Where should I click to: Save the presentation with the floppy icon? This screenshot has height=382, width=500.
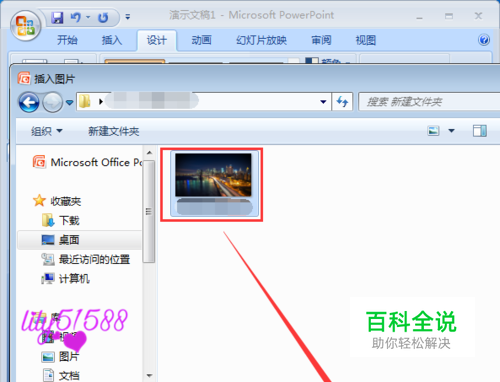point(57,17)
